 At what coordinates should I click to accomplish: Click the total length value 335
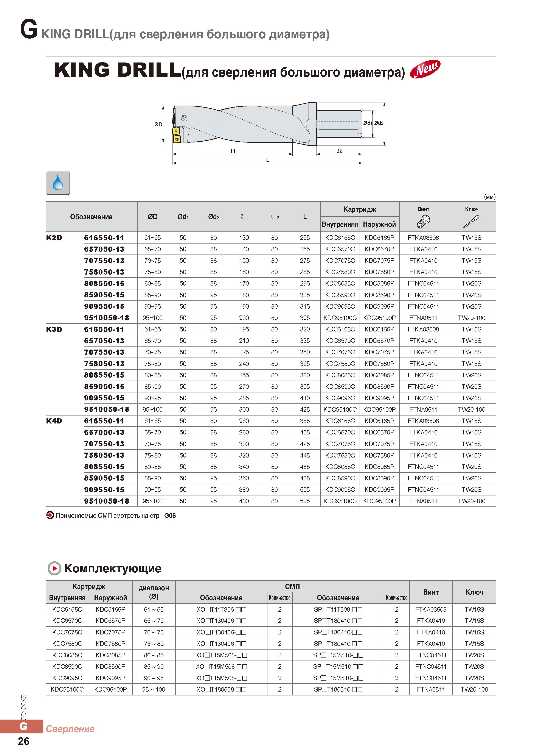(305, 341)
